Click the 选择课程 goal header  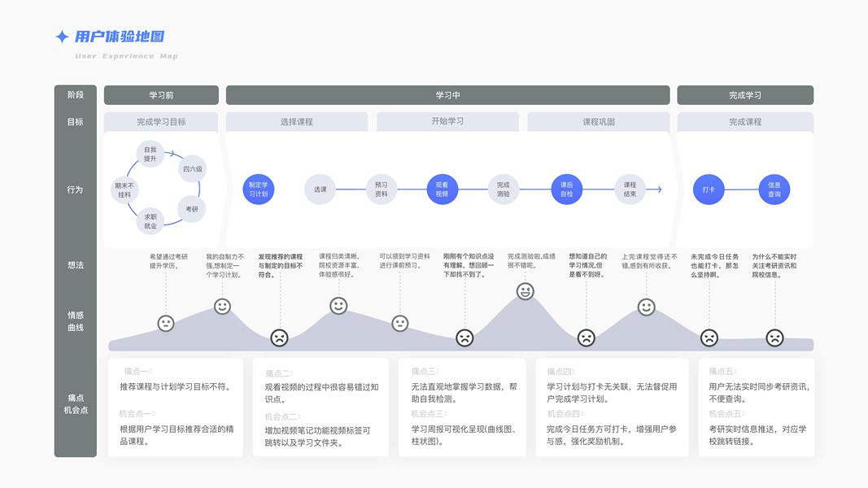coord(297,122)
